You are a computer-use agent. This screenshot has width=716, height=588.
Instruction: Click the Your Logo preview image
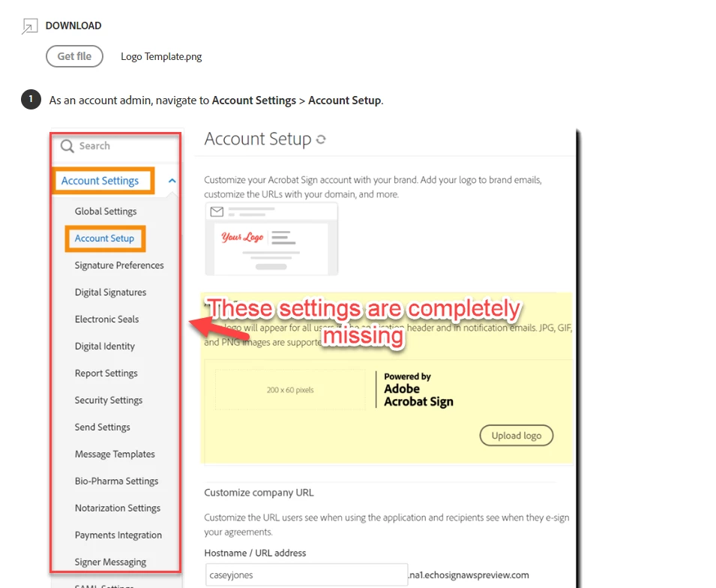[x=242, y=237]
